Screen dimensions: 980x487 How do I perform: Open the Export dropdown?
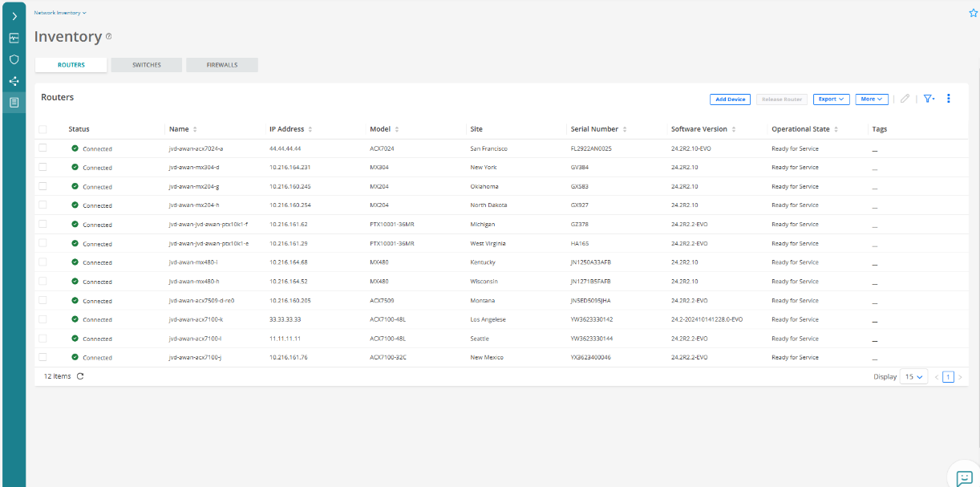click(x=831, y=99)
